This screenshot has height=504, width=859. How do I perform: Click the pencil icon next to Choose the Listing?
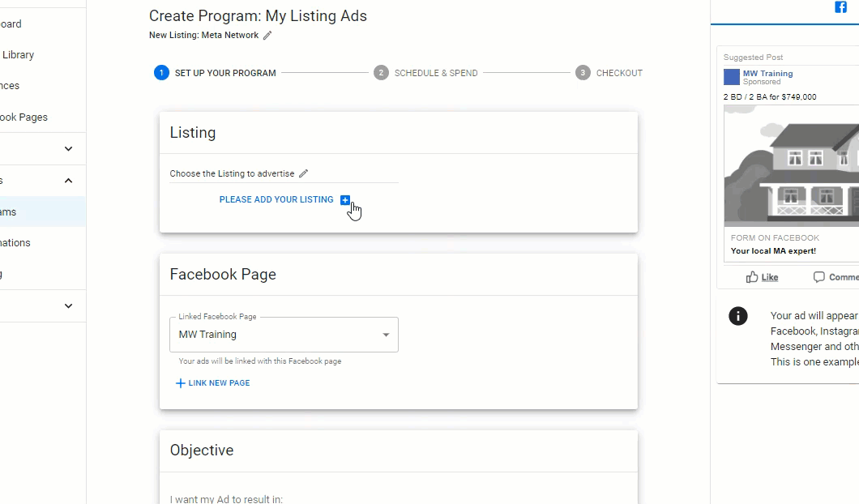(303, 173)
